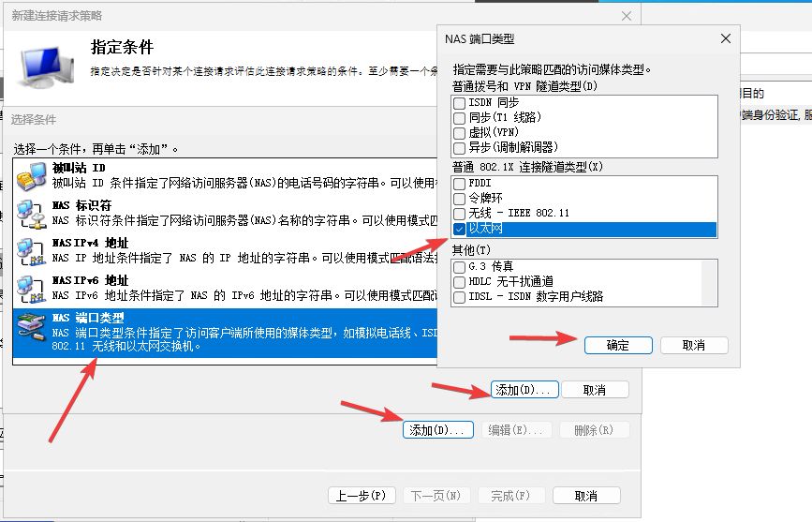Click 取消 in NAS 端口类型 dialog
Image resolution: width=812 pixels, height=522 pixels.
(693, 345)
